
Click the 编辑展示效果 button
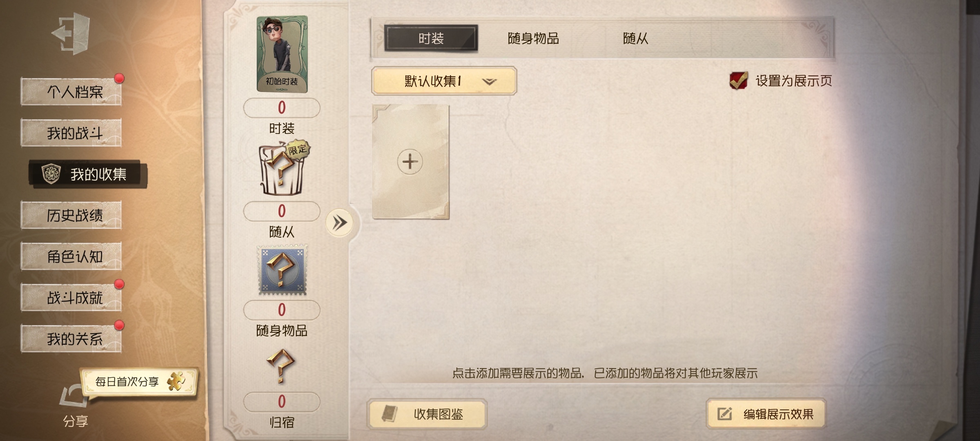(766, 414)
